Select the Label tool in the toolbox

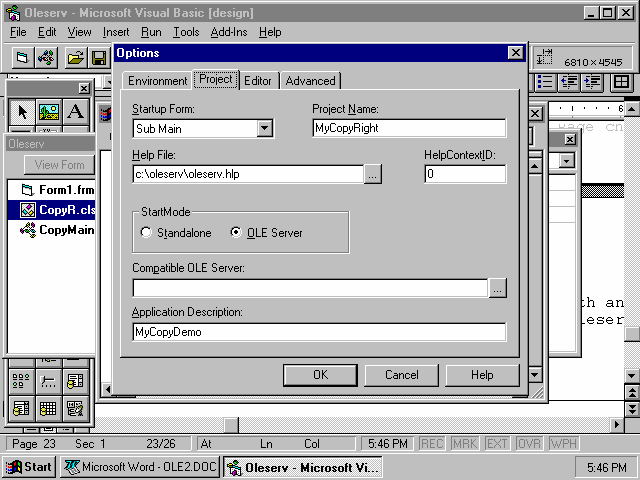(75, 112)
